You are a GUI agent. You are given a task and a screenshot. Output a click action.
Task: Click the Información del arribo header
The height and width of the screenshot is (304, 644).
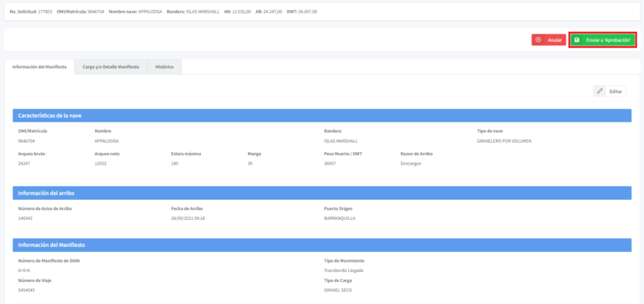click(x=322, y=193)
